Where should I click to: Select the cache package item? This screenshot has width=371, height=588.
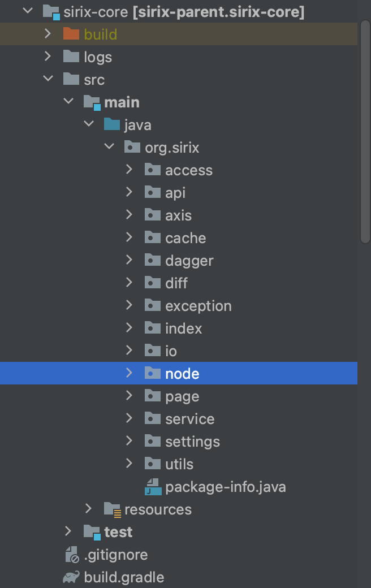(x=185, y=238)
